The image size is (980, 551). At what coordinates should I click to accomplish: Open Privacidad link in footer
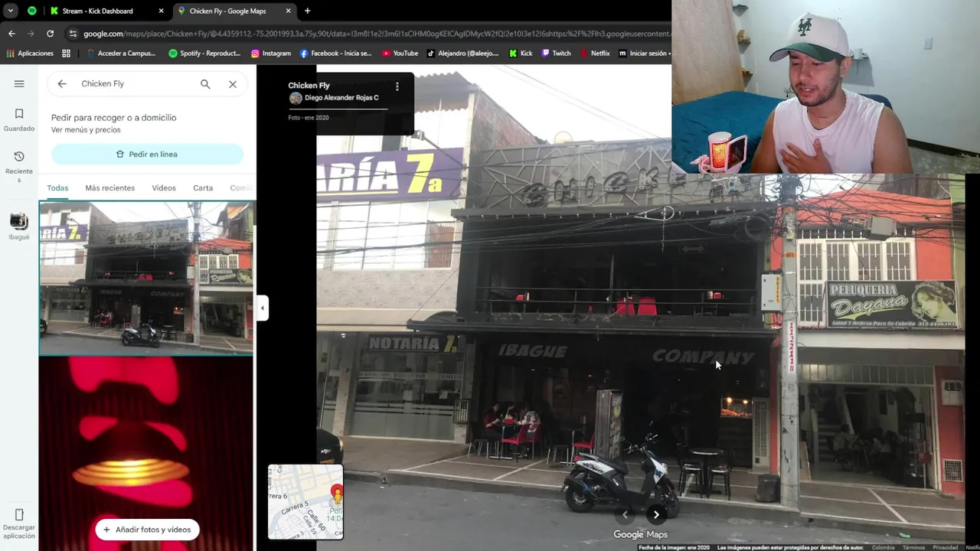(945, 547)
